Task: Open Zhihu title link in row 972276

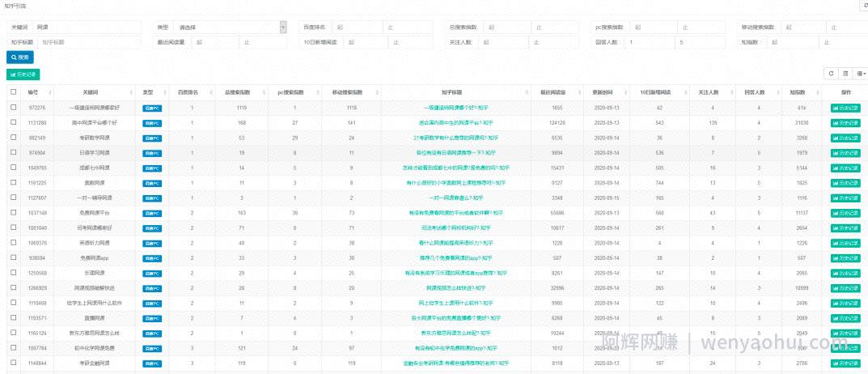Action: [455, 108]
